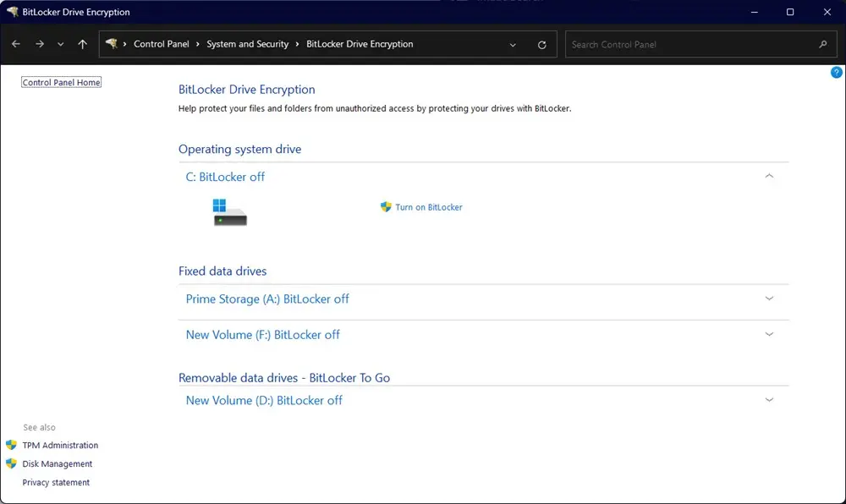Open the address bar history dropdown

pyautogui.click(x=513, y=44)
